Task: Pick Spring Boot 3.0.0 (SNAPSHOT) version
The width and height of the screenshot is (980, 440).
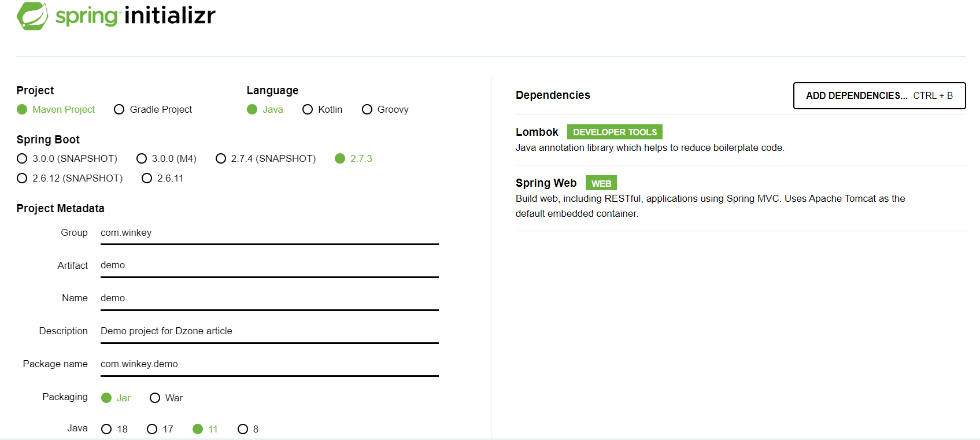Action: tap(23, 158)
